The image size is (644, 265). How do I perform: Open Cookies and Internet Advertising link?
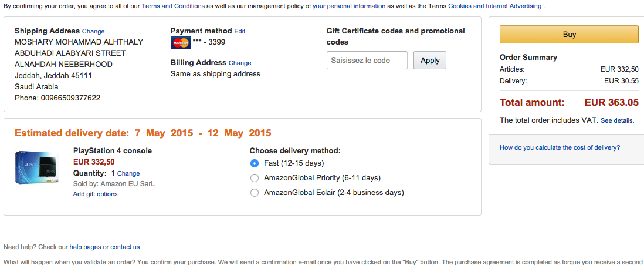click(x=494, y=6)
